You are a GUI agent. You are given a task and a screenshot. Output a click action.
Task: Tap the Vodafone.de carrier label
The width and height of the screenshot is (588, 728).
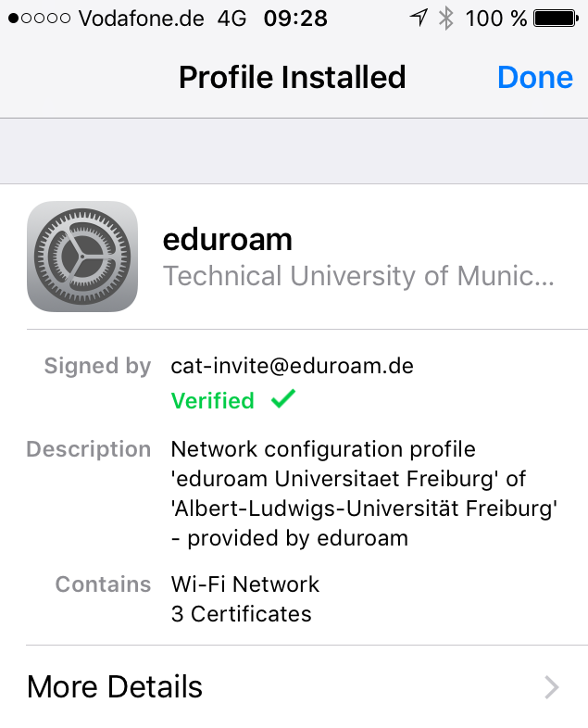click(x=142, y=19)
